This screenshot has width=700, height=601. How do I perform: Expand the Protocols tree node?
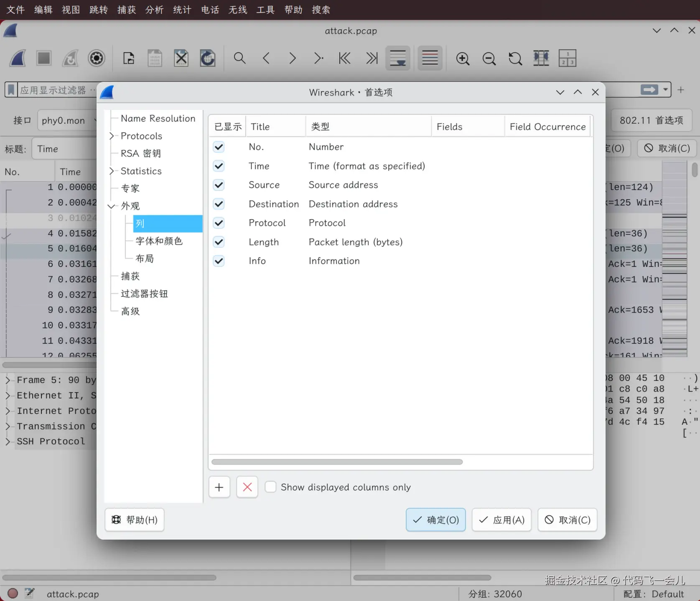pos(112,136)
